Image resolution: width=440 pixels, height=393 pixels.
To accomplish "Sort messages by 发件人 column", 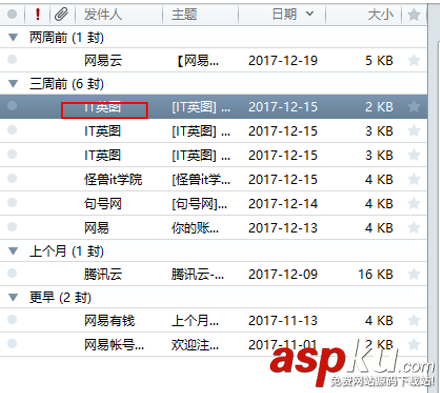I will tap(103, 14).
